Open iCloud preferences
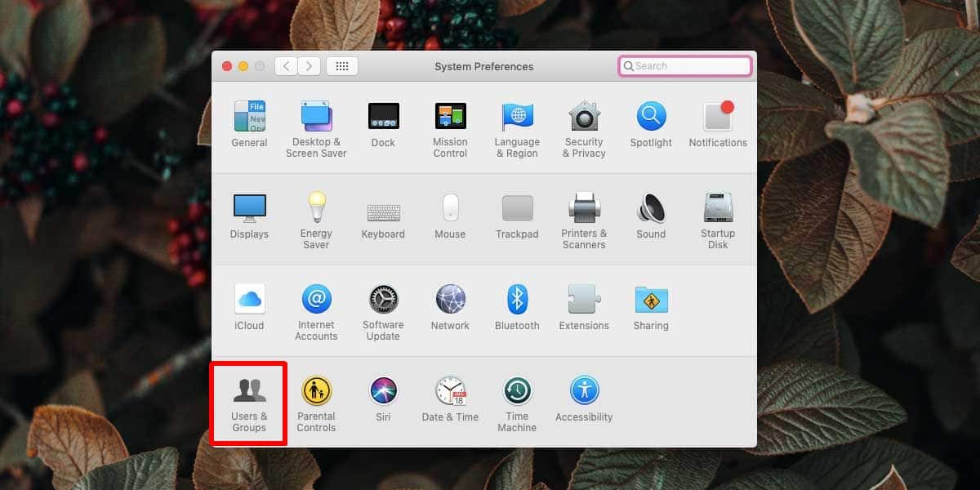This screenshot has height=490, width=980. [249, 300]
